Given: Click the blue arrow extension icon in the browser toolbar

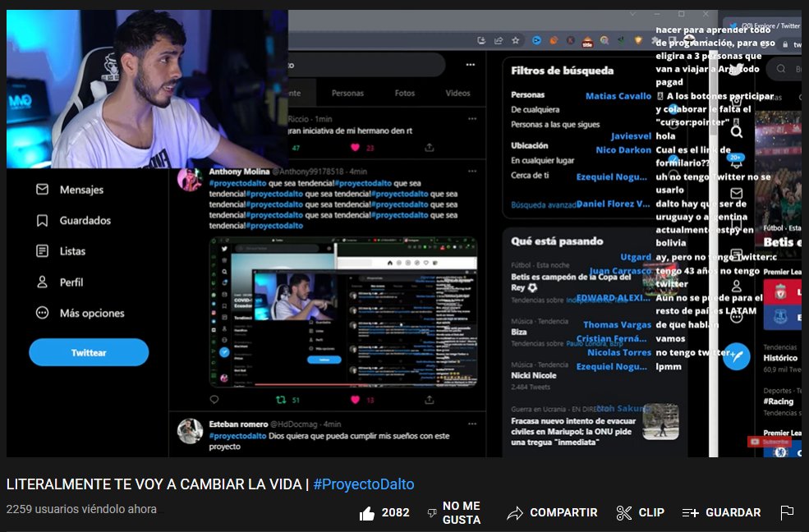Looking at the screenshot, I should tap(536, 40).
